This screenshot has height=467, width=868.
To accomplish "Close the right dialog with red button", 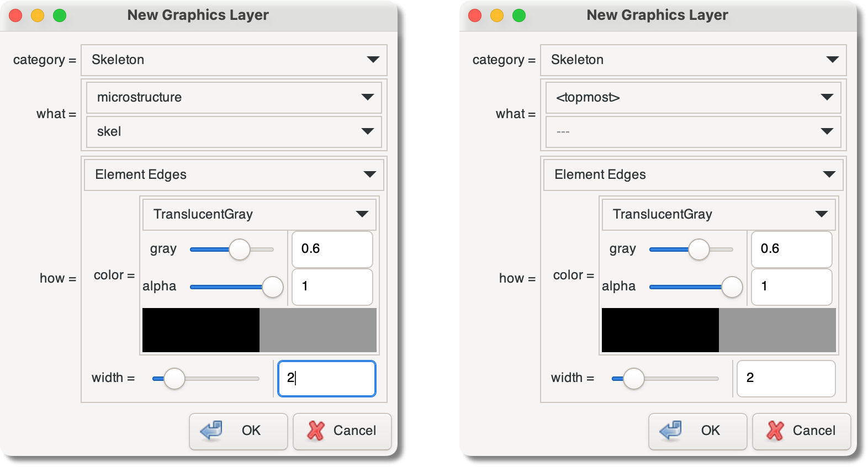I will coord(475,15).
